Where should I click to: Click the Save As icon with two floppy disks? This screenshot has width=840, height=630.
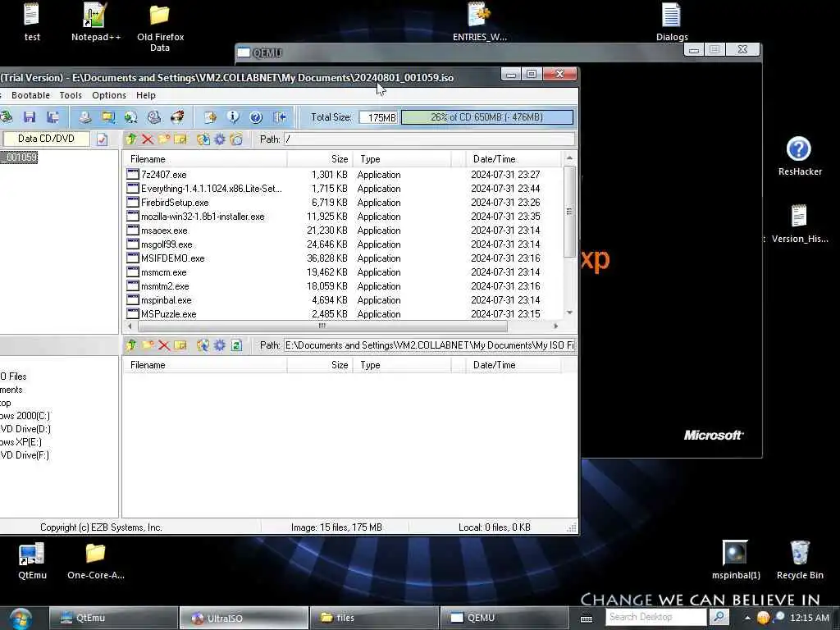[52, 116]
